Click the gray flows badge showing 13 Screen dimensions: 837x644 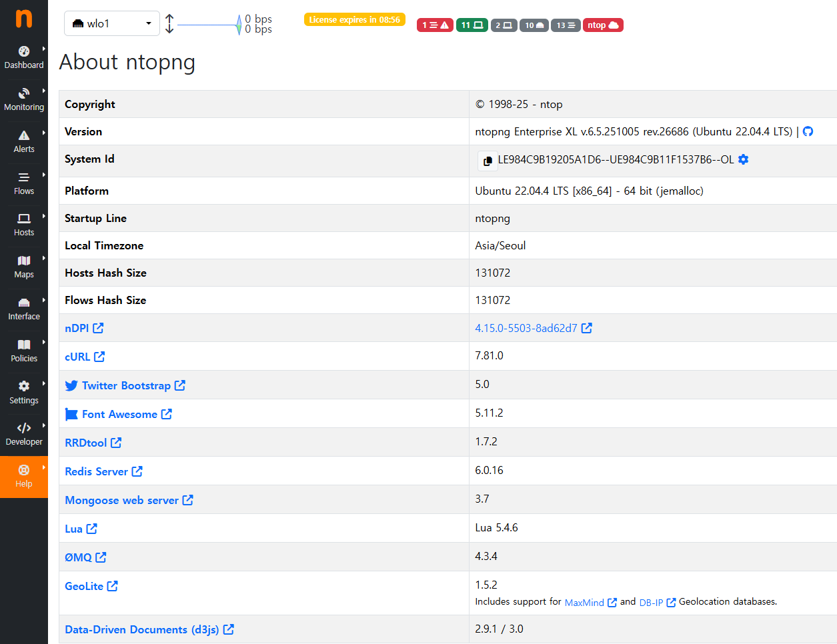pyautogui.click(x=566, y=25)
